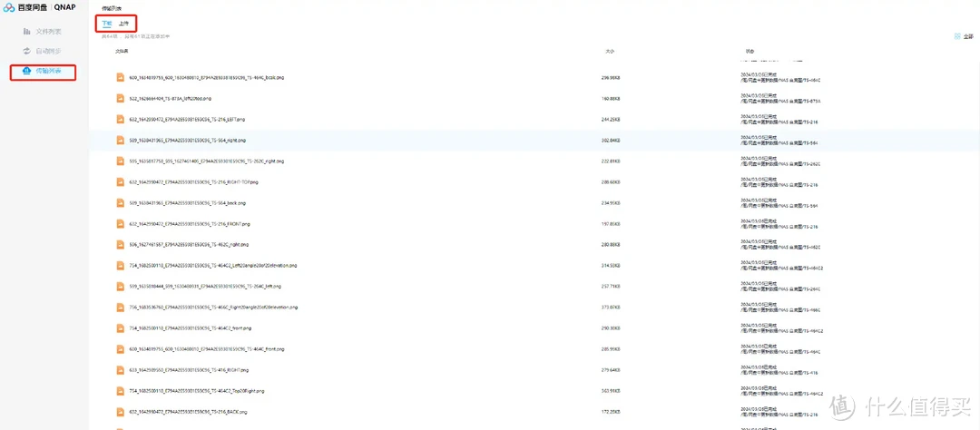Viewport: 980px width, 430px height.
Task: Select file name ending TS-462C_right.png
Action: coord(189,244)
